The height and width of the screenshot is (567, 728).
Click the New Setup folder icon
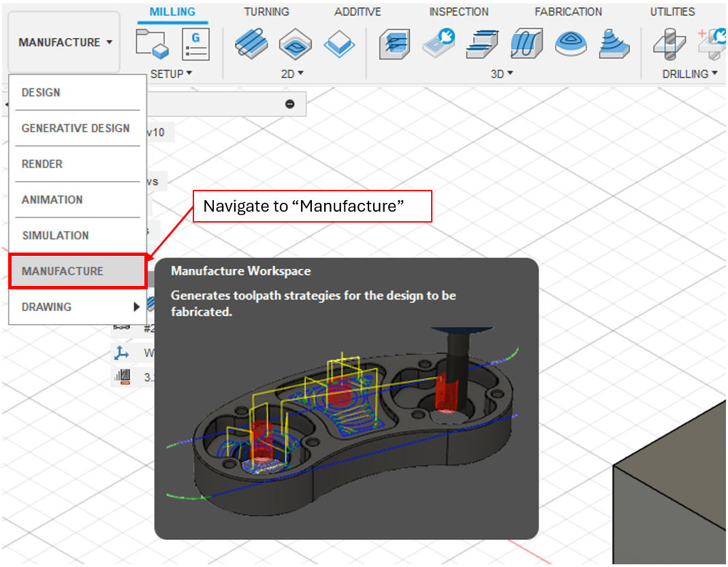(x=152, y=44)
